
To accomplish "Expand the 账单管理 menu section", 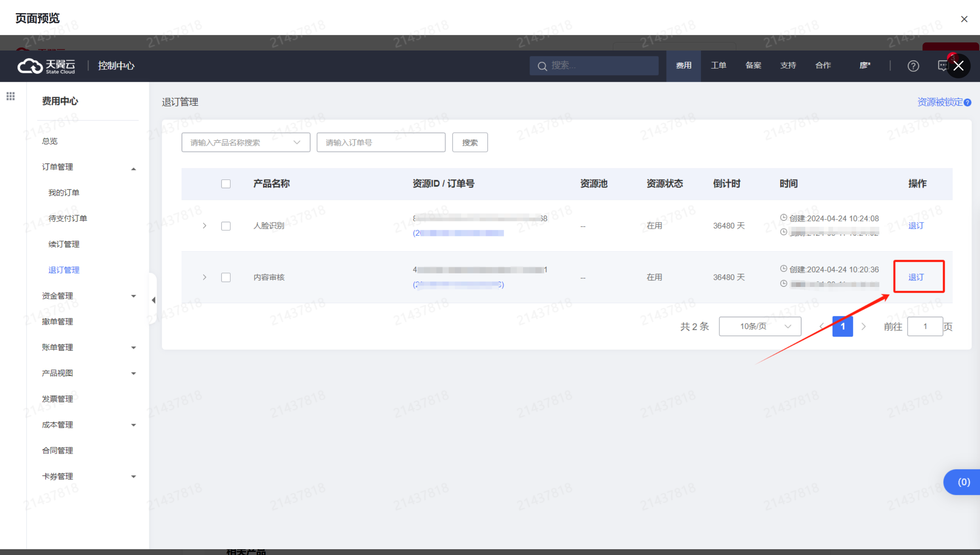I will [133, 348].
